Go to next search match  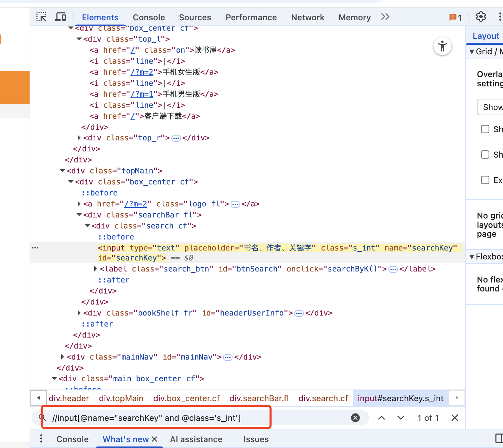401,418
